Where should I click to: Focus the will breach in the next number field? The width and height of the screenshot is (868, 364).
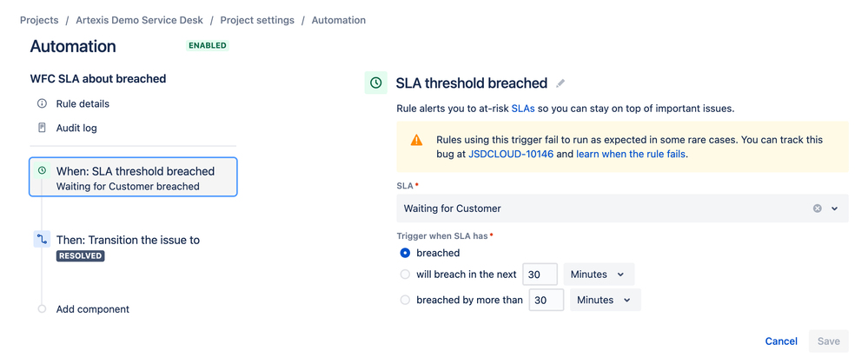[540, 275]
